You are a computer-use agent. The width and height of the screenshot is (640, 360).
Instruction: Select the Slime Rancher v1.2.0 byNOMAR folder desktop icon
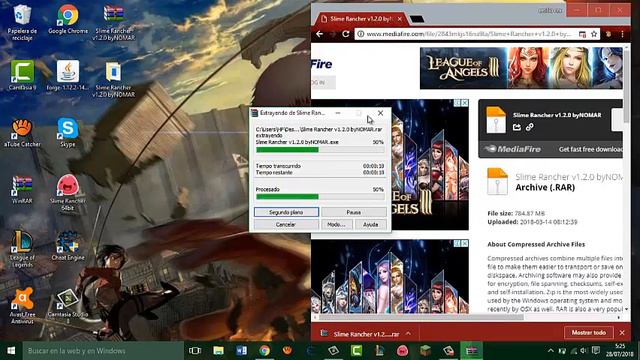(x=113, y=80)
